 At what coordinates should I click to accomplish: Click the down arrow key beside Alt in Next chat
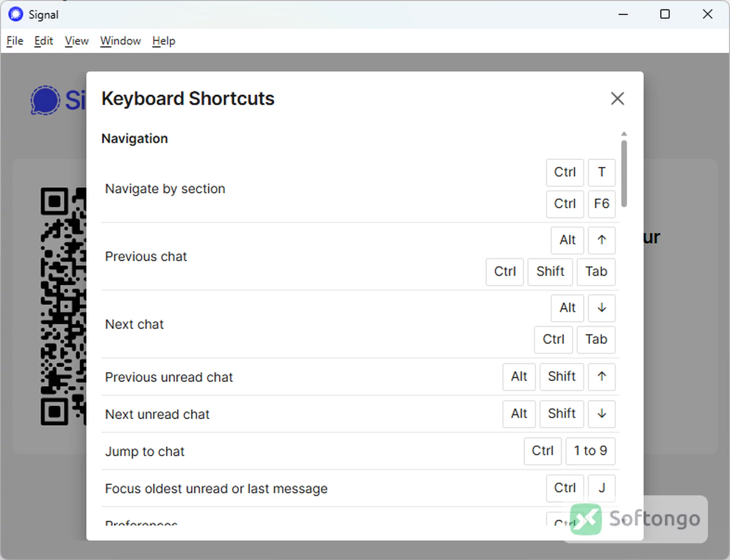coord(601,308)
